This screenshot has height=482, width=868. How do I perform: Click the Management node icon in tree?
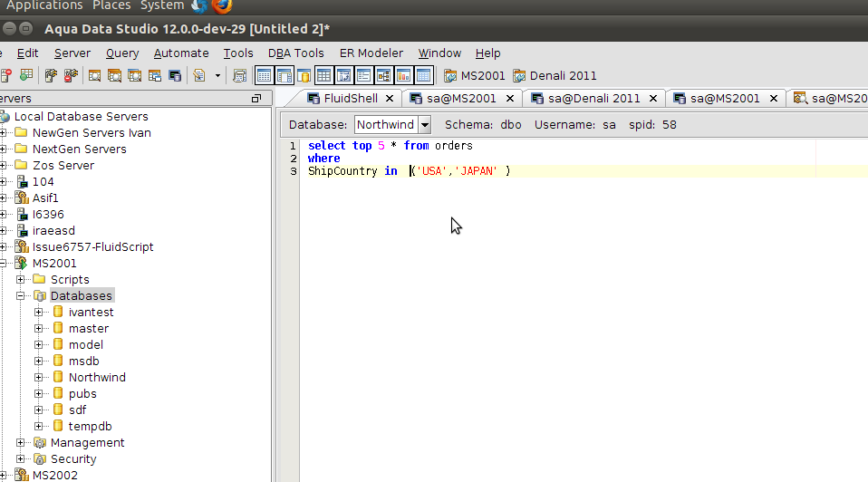[x=40, y=443]
